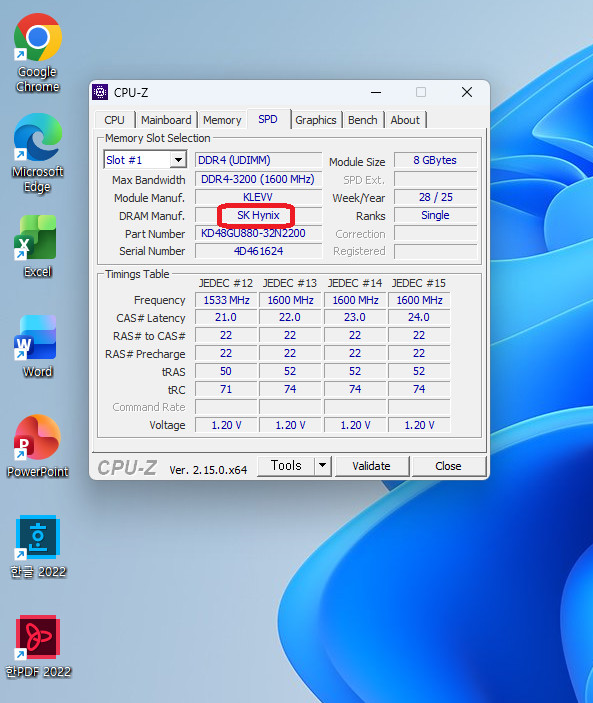The height and width of the screenshot is (703, 593).
Task: Click the KLEVV module manufacturer value
Action: (x=258, y=197)
